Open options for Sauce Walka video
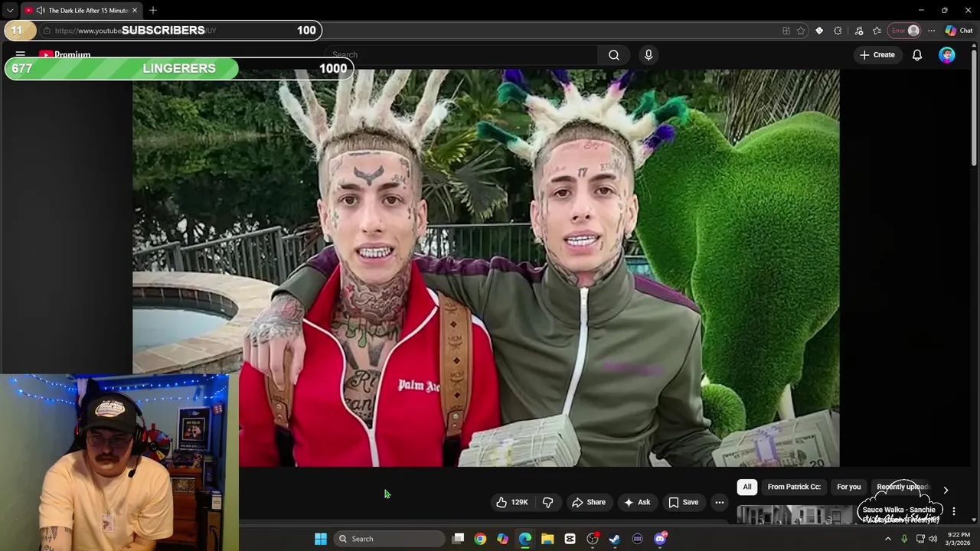The width and height of the screenshot is (980, 551). tap(954, 510)
